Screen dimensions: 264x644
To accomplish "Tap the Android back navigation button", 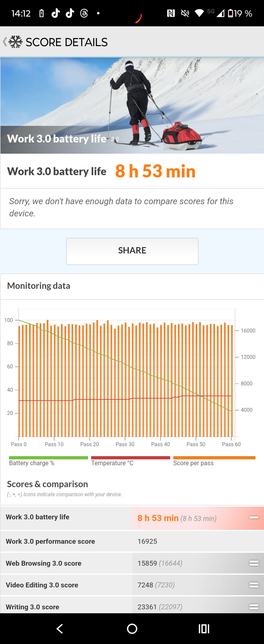I will (x=60, y=629).
